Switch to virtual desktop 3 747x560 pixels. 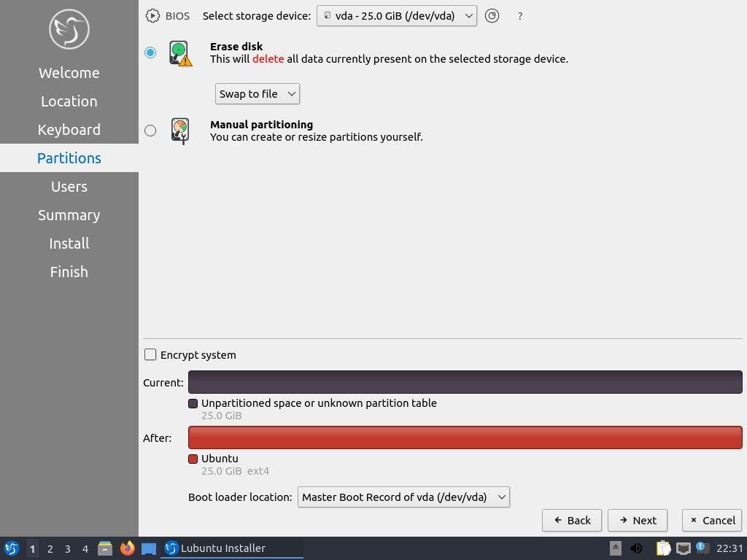point(67,548)
